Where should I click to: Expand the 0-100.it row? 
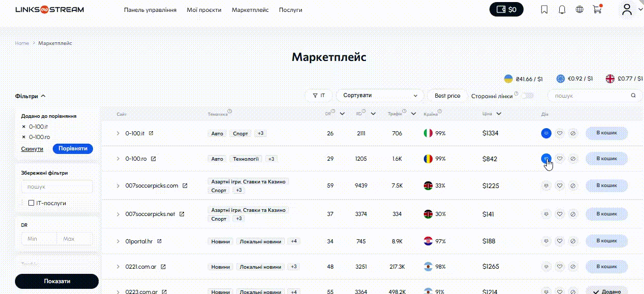(x=118, y=133)
